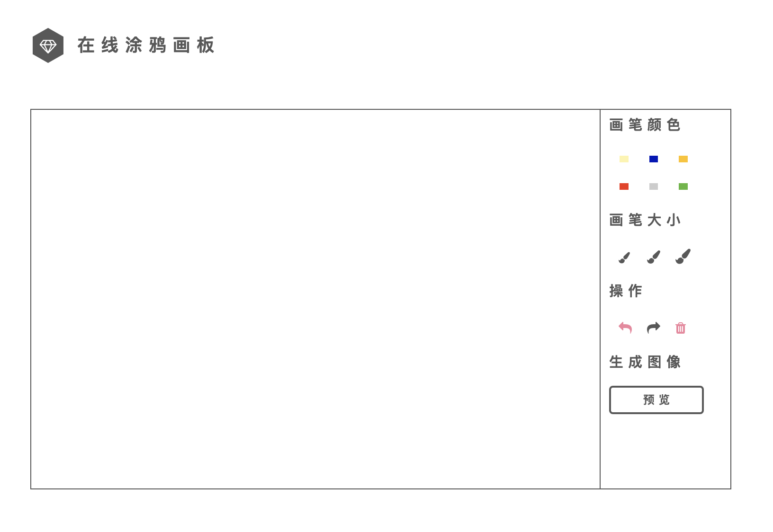Screen dimensions: 773x532
Task: Pick the light gray brush color
Action: [x=654, y=186]
